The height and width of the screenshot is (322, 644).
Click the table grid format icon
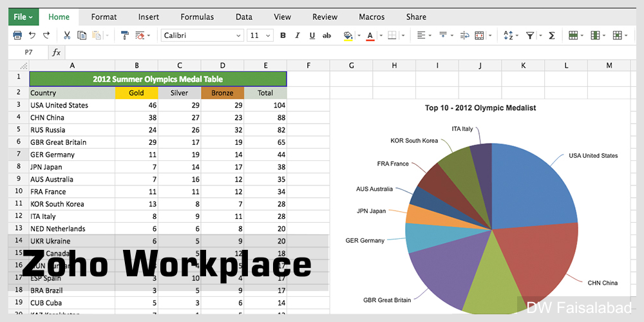coord(618,35)
